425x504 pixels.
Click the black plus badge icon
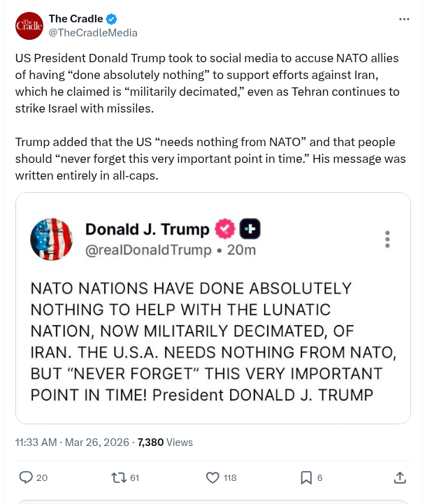click(250, 229)
